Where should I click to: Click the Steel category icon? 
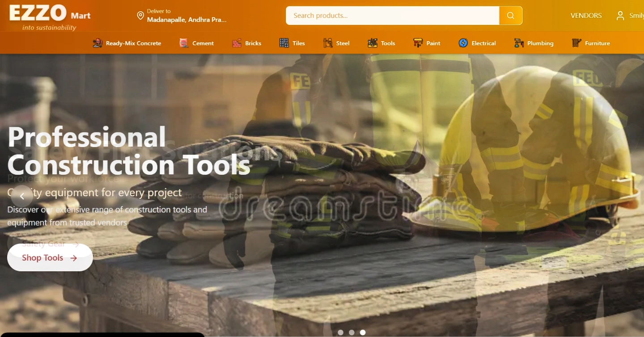[328, 43]
